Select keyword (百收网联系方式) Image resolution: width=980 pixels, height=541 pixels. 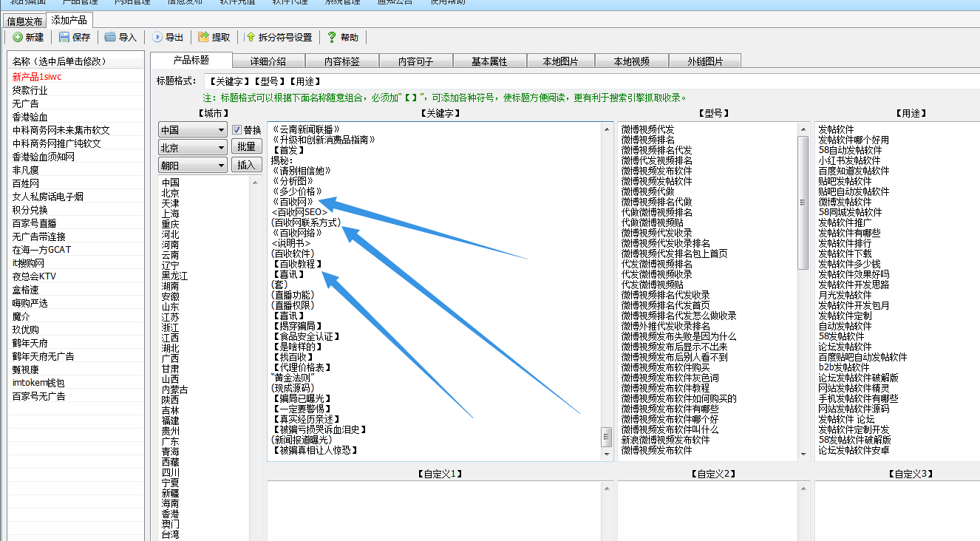tap(305, 222)
